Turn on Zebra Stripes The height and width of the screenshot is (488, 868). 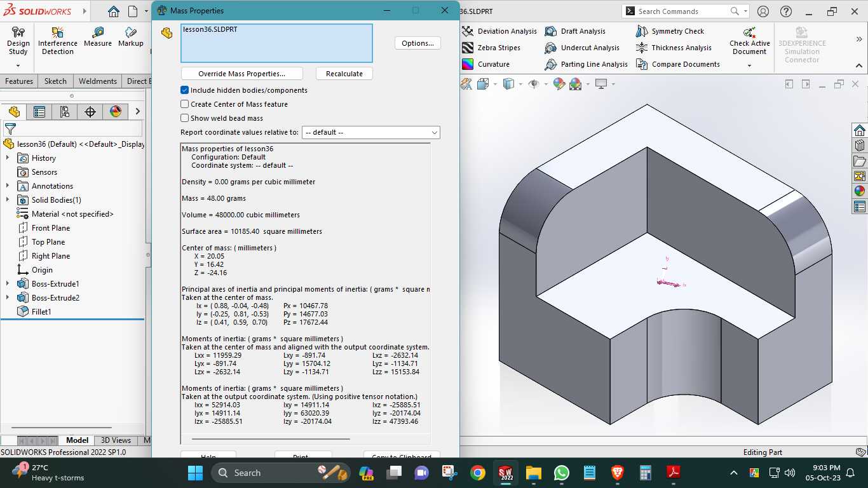point(491,48)
